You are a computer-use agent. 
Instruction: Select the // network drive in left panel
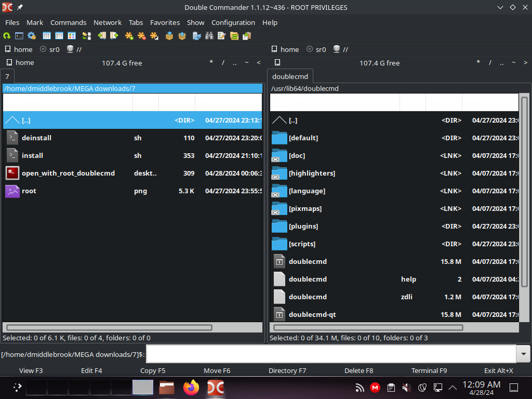click(74, 49)
